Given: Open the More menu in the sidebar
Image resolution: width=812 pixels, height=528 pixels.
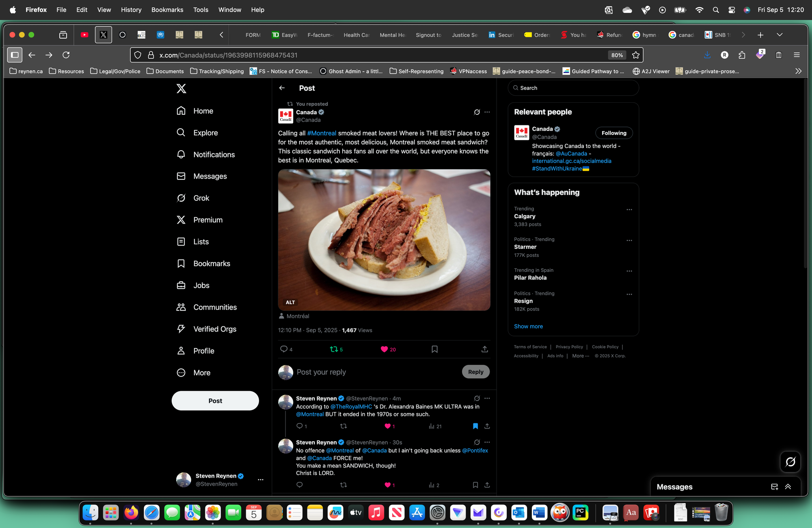Looking at the screenshot, I should (193, 373).
